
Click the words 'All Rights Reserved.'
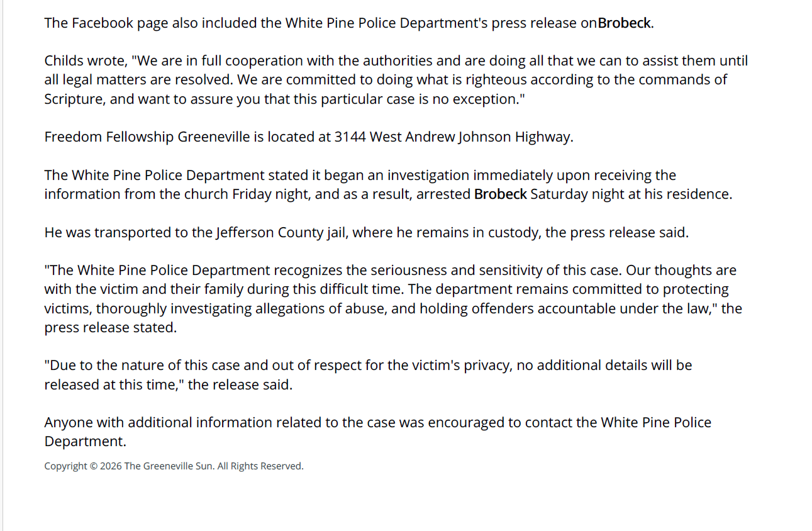point(260,466)
